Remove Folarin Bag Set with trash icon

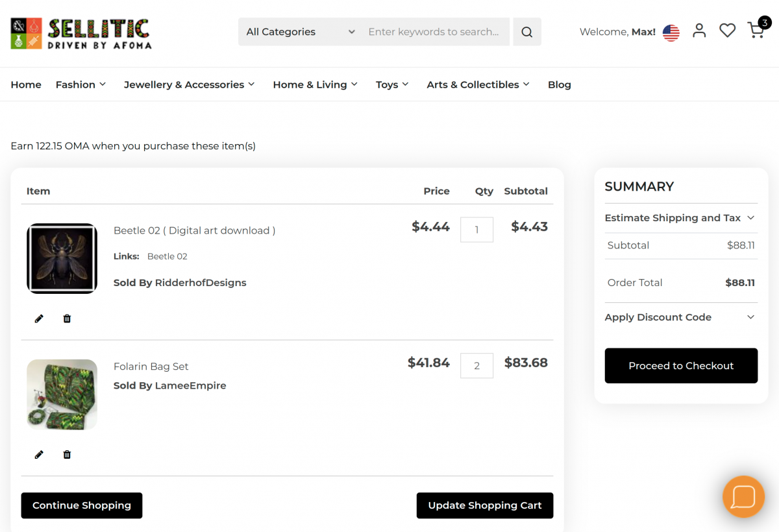[67, 455]
